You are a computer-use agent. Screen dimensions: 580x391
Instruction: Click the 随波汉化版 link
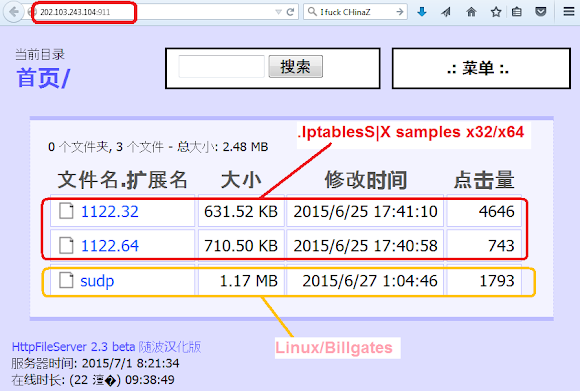170,347
